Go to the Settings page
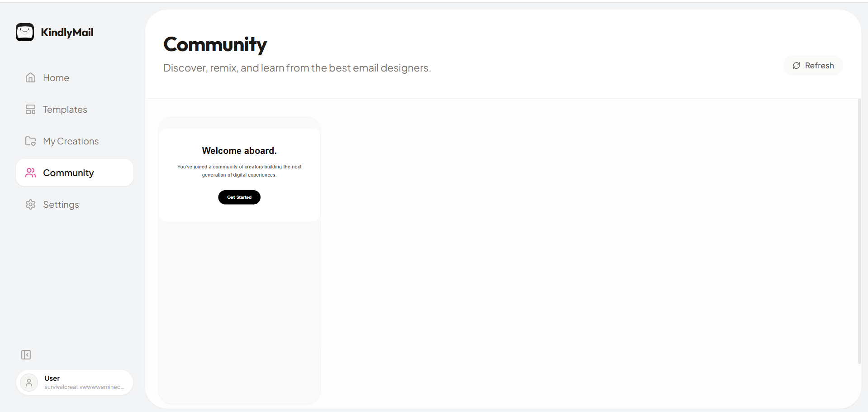Viewport: 868px width, 412px height. [61, 204]
